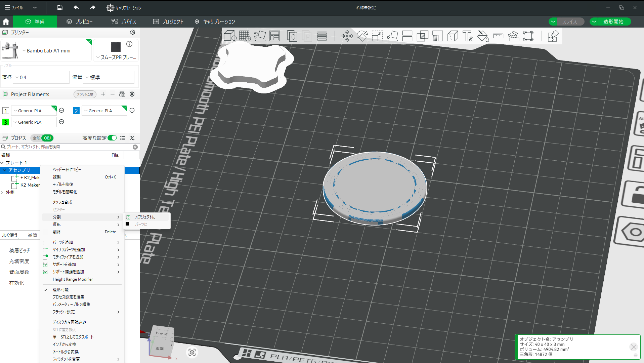Select the Text shape tool
This screenshot has height=363, width=644.
[468, 36]
